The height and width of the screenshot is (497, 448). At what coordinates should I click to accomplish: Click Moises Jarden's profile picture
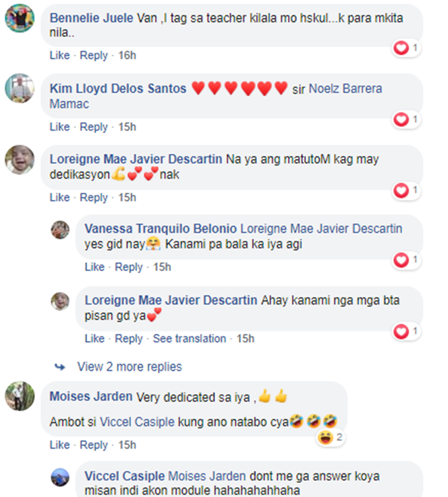coord(20,396)
